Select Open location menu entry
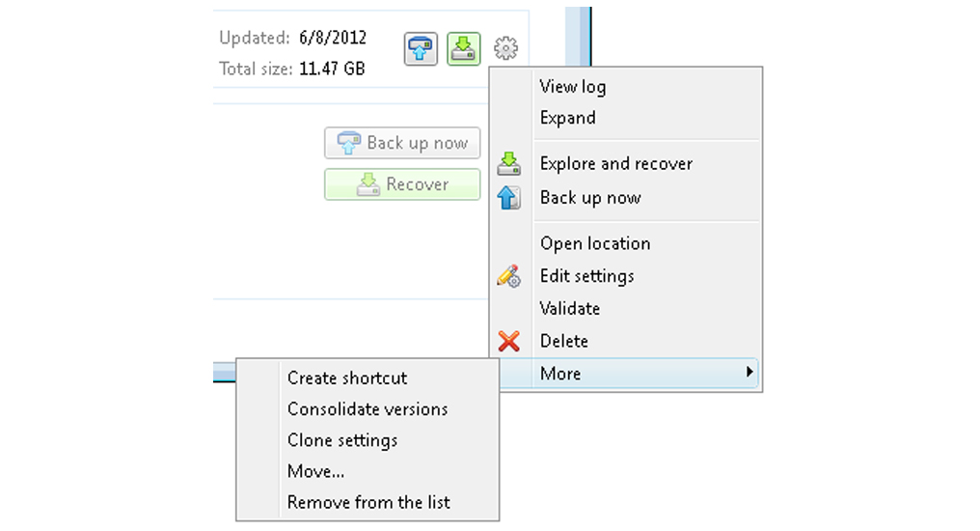This screenshot has width=980, height=531. click(x=595, y=243)
